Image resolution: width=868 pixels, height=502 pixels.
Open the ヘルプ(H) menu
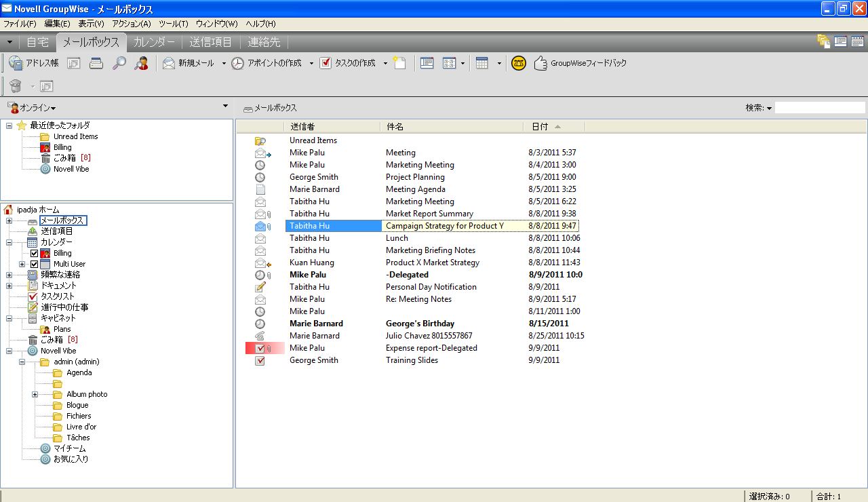tap(260, 24)
